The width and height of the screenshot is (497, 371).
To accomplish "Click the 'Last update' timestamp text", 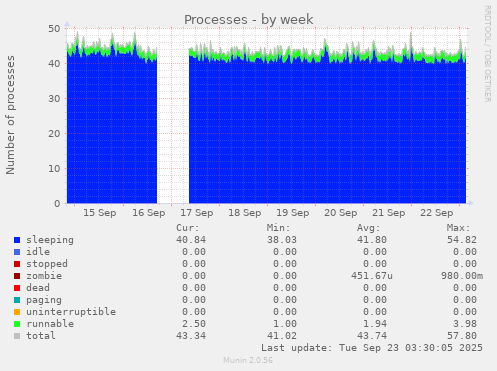I will [372, 348].
